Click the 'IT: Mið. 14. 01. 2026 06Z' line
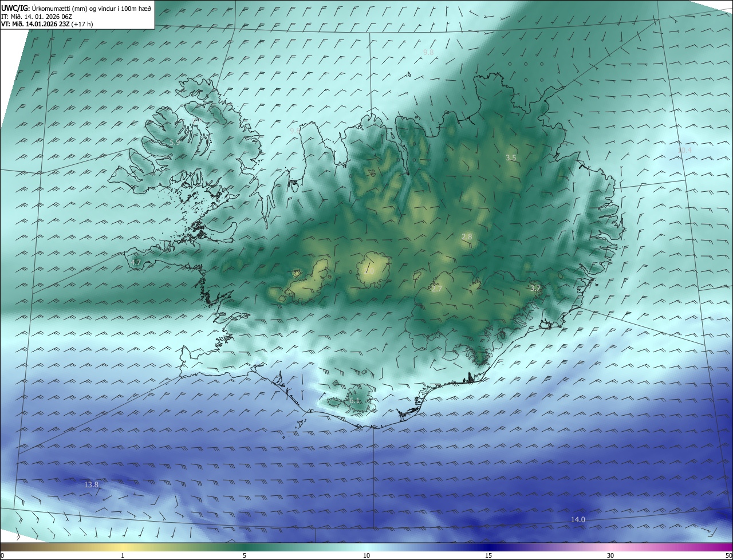This screenshot has height=560, width=733. point(36,16)
